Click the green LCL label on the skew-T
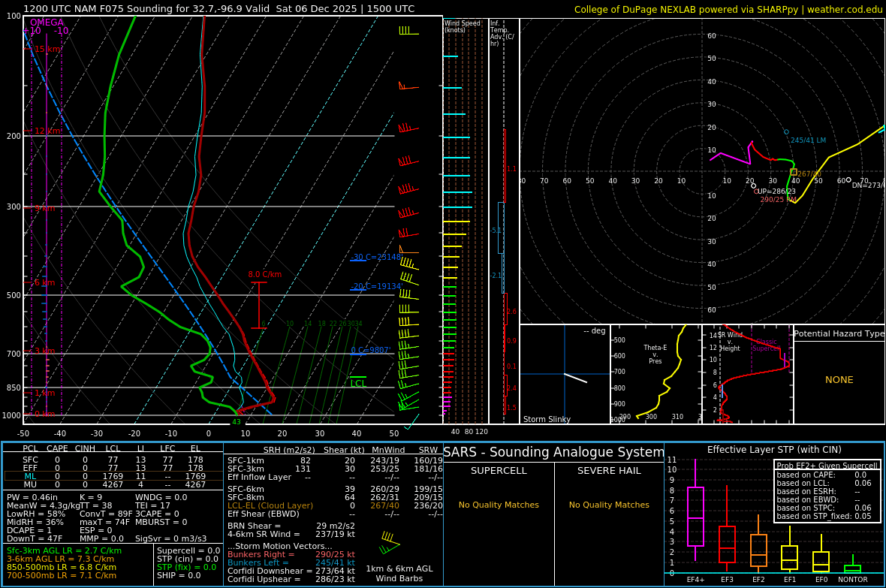 coord(358,383)
